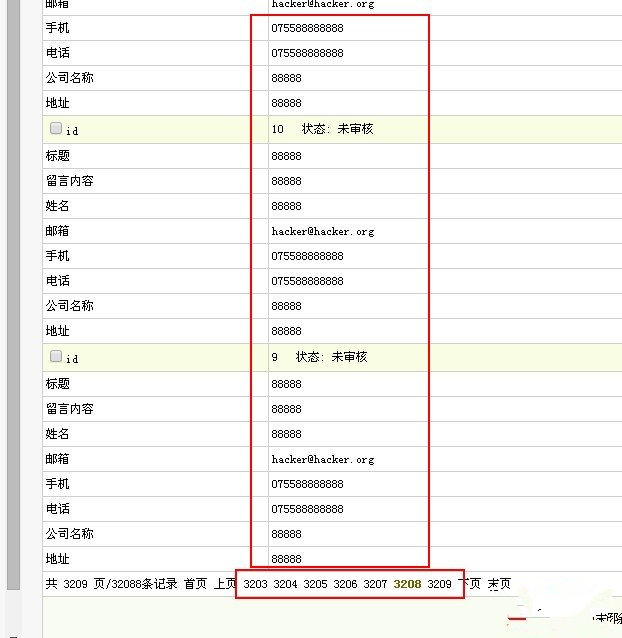Click the 公司名称 value in record 9

[286, 534]
